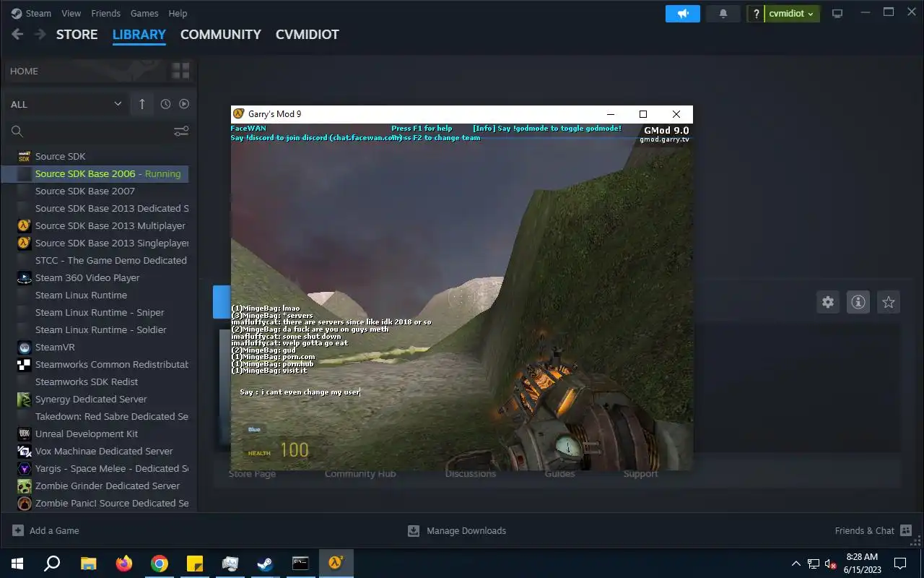Click Garry's Mod 9 title bar icon
This screenshot has width=924, height=578.
(239, 114)
